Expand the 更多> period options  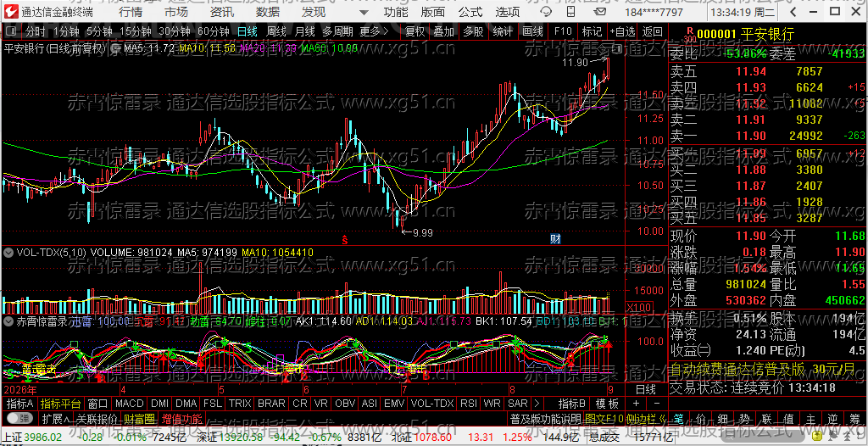pyautogui.click(x=375, y=32)
